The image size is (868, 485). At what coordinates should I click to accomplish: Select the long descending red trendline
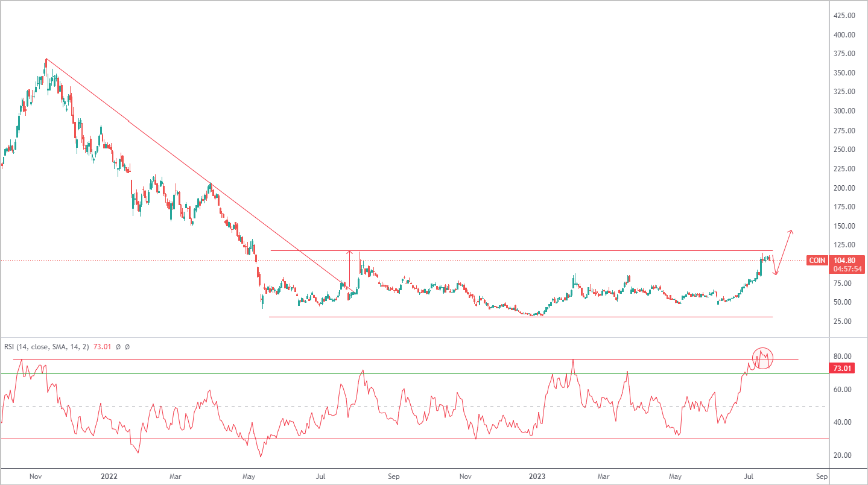click(x=199, y=176)
